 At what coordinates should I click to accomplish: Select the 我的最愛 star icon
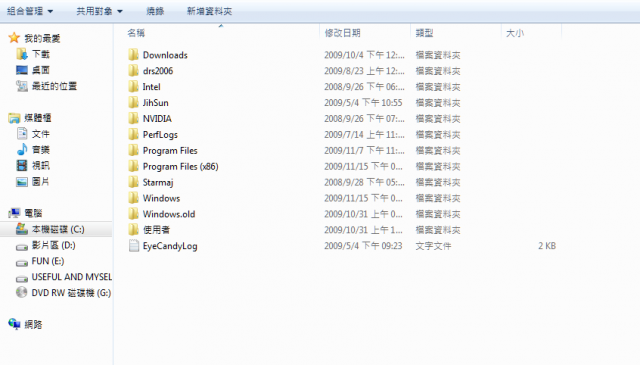pos(14,38)
